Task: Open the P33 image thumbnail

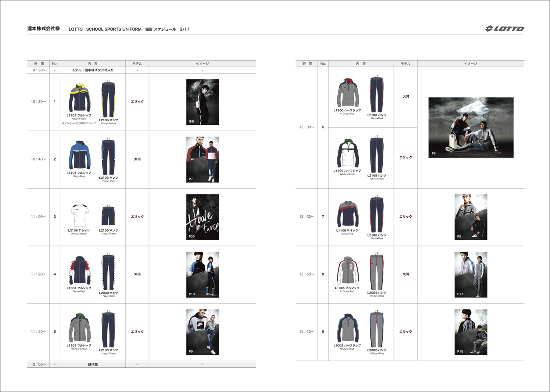Action: [x=202, y=217]
